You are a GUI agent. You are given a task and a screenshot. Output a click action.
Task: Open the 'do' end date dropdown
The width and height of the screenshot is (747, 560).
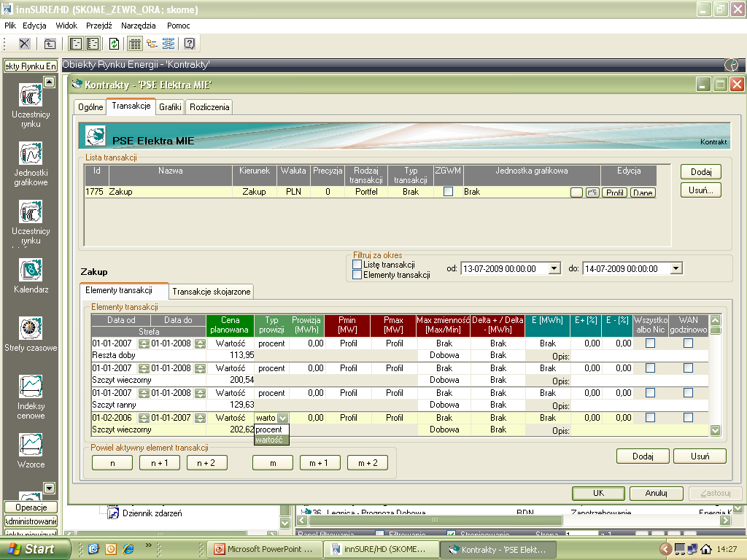pyautogui.click(x=676, y=268)
